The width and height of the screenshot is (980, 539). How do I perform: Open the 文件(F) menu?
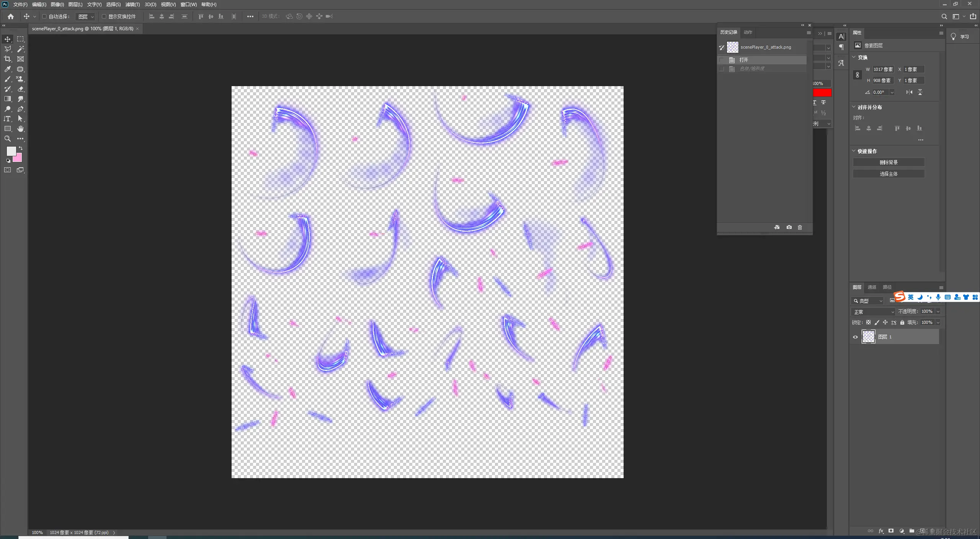point(20,5)
